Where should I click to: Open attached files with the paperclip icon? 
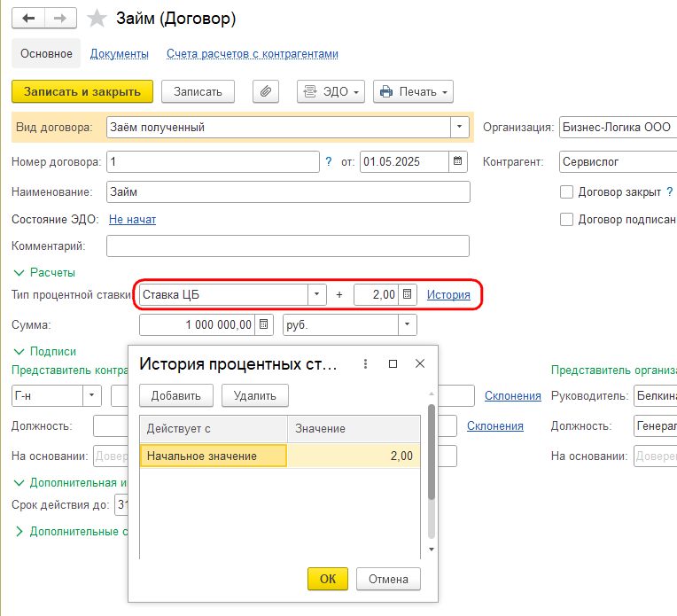point(266,91)
